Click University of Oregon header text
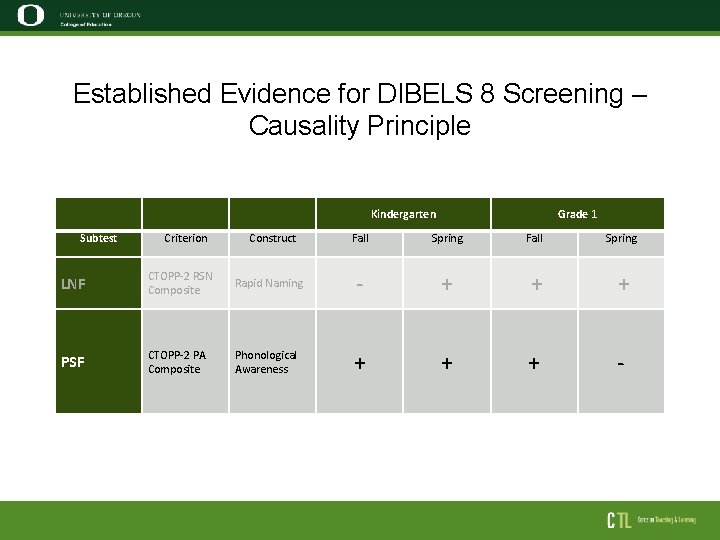The width and height of the screenshot is (720, 540). tap(100, 15)
